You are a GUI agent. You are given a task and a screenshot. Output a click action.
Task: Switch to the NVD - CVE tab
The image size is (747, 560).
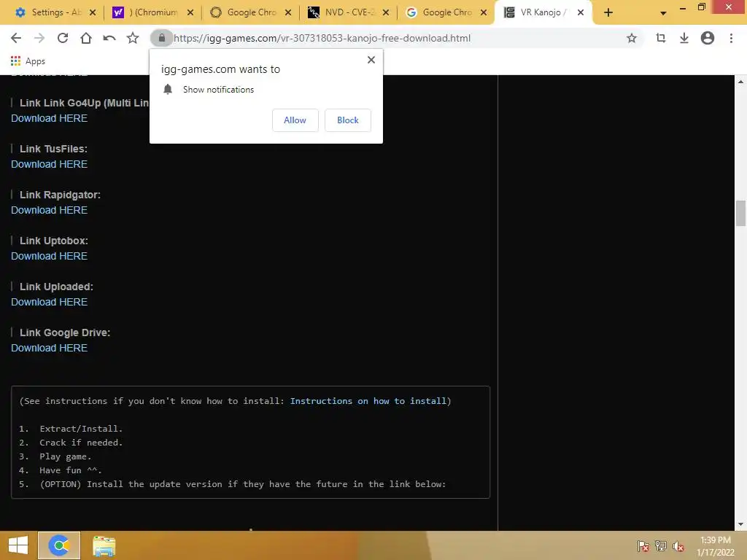coord(348,12)
